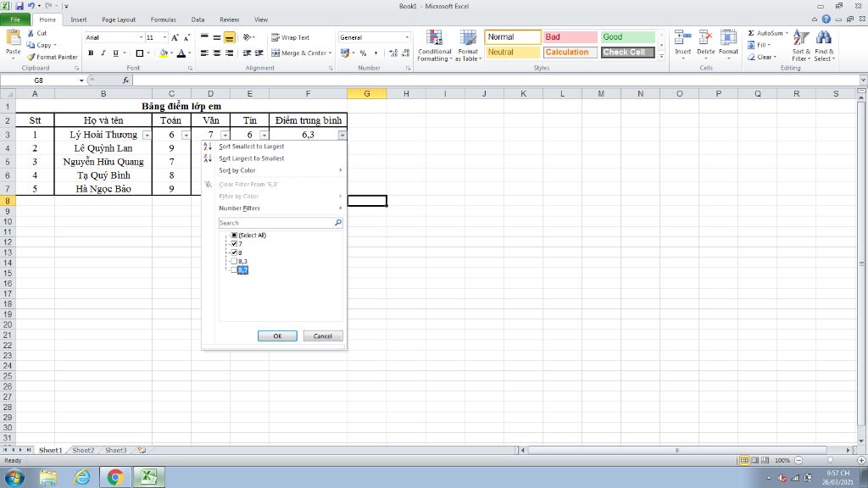Open the Tin column filter dropdown
The height and width of the screenshot is (488, 868).
264,135
